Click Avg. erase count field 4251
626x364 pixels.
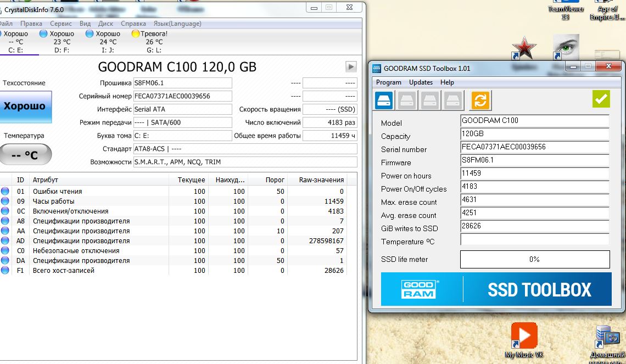click(535, 212)
